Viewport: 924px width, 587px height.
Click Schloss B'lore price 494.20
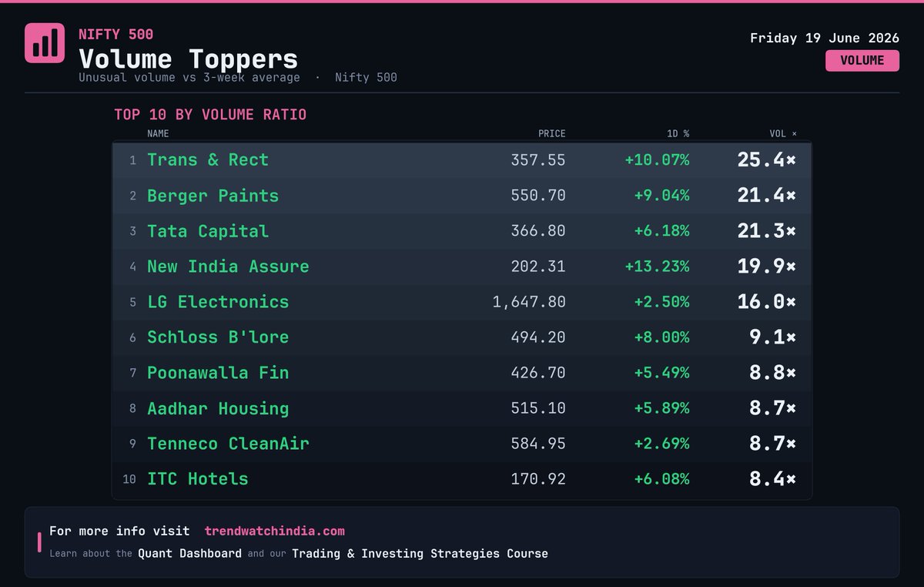(x=538, y=337)
